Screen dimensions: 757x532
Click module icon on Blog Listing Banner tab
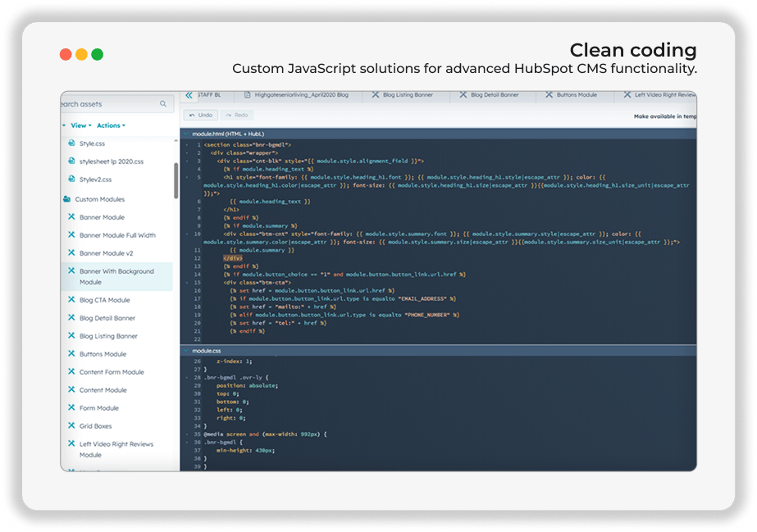point(375,95)
